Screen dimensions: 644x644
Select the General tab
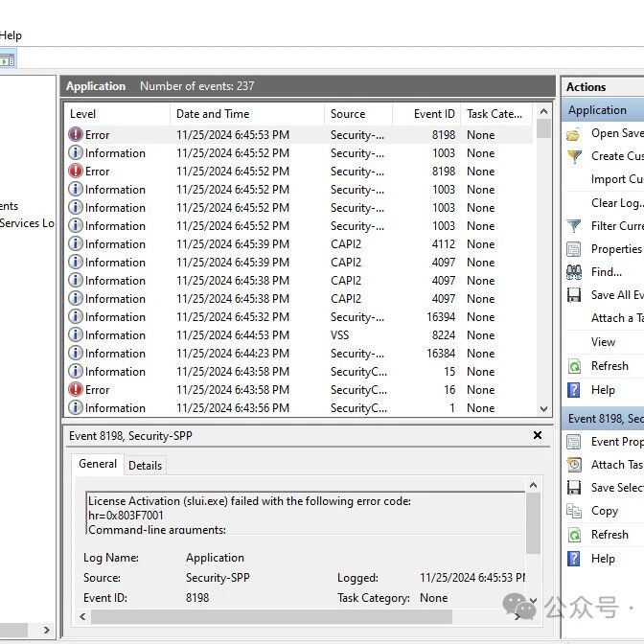(98, 464)
